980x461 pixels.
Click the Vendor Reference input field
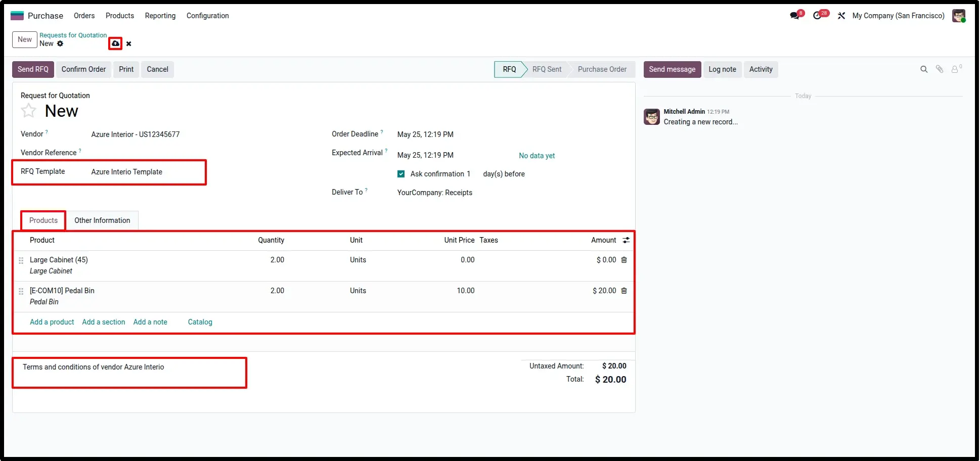[x=202, y=153]
